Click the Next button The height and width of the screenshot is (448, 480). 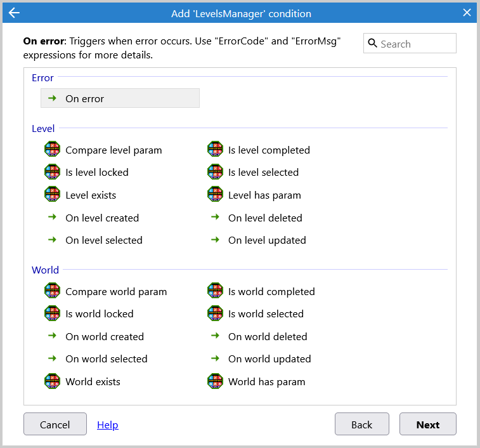pyautogui.click(x=427, y=425)
